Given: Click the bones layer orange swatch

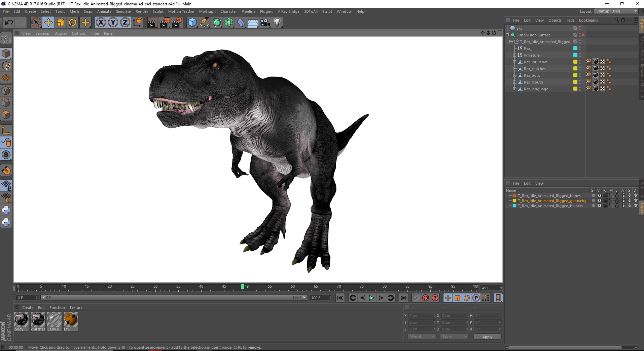Looking at the screenshot, I should pyautogui.click(x=514, y=196).
